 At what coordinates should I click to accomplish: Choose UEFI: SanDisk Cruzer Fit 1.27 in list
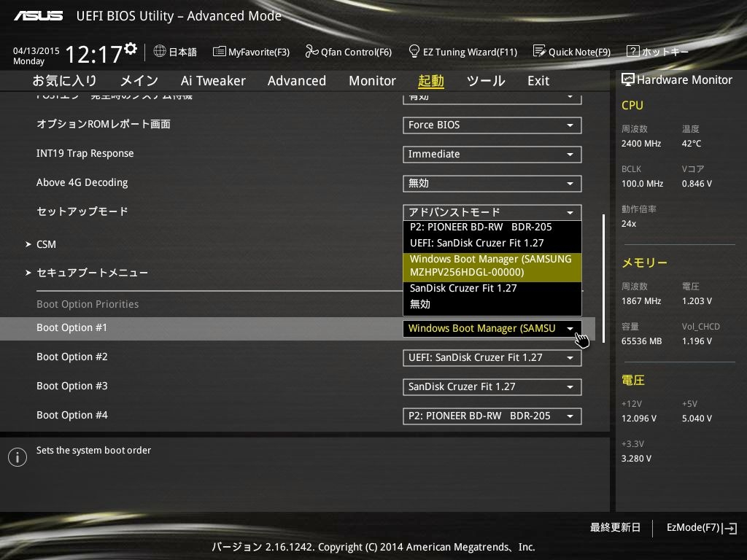click(x=492, y=243)
